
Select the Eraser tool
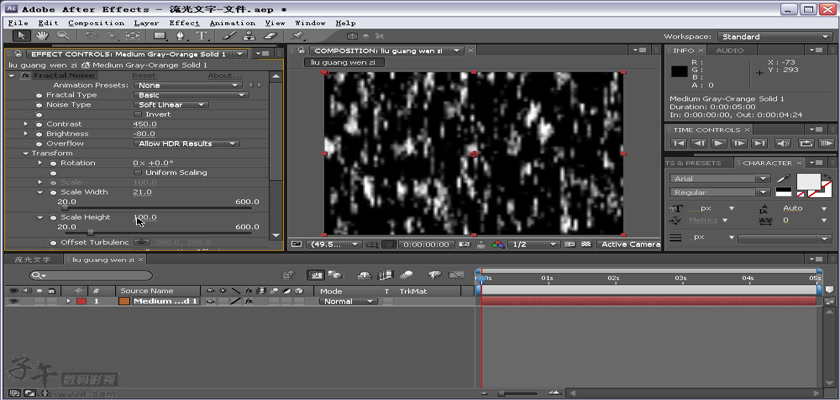point(270,36)
